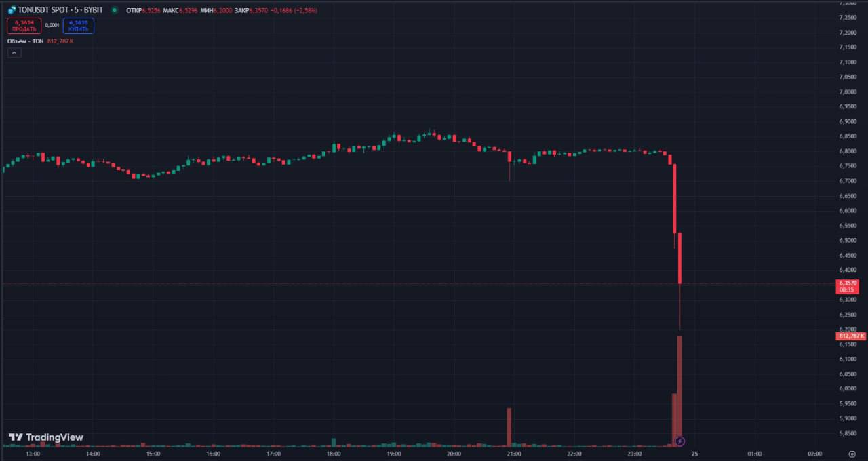Screen dimensions: 868x461
Task: Click the 6,8000 price axis label
Action: pyautogui.click(x=847, y=151)
